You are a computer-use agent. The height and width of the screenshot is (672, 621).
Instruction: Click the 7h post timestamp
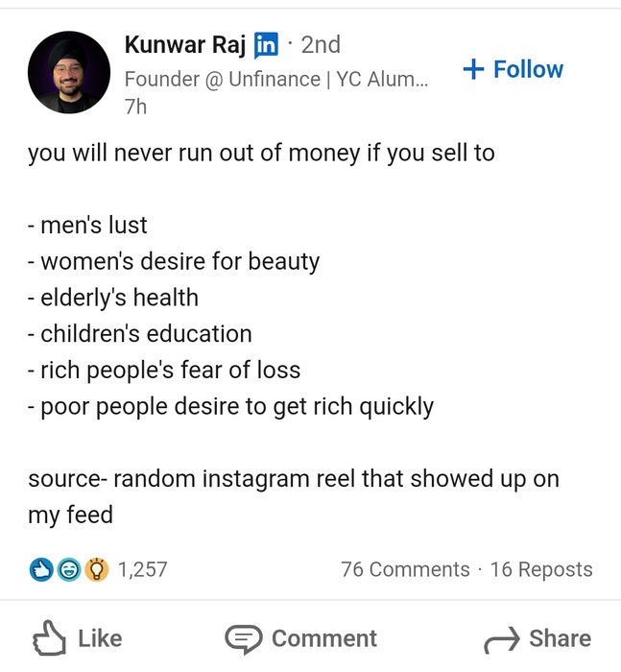click(x=135, y=107)
